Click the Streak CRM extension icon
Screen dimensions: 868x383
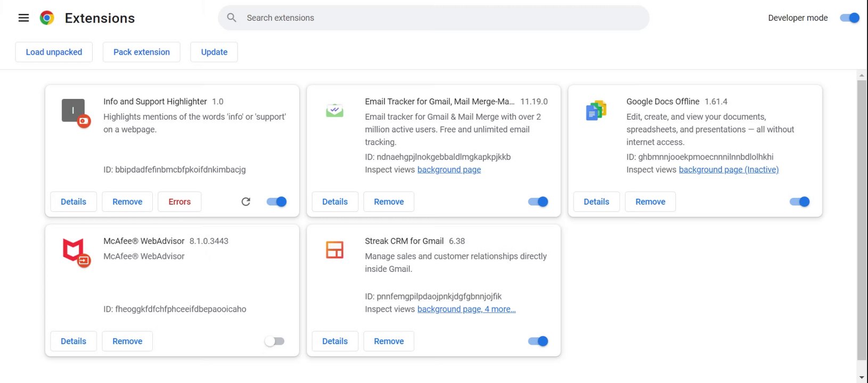pyautogui.click(x=334, y=249)
